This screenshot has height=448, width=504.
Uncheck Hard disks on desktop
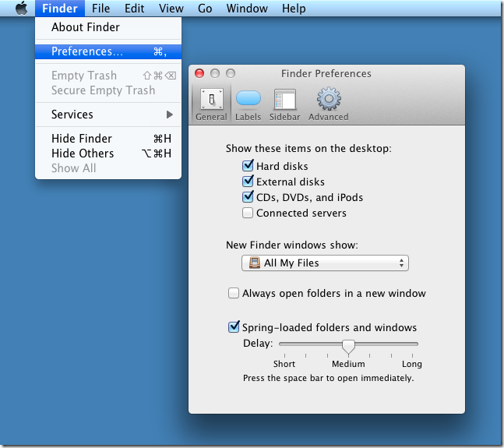pyautogui.click(x=248, y=166)
